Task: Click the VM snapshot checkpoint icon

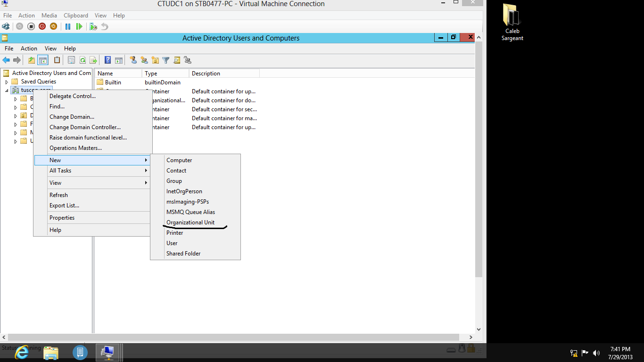Action: click(x=93, y=26)
